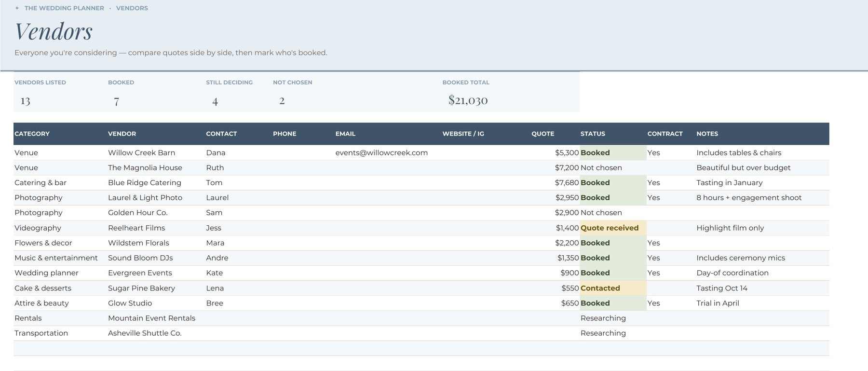Select the Category column header
The image size is (868, 371).
coord(32,134)
